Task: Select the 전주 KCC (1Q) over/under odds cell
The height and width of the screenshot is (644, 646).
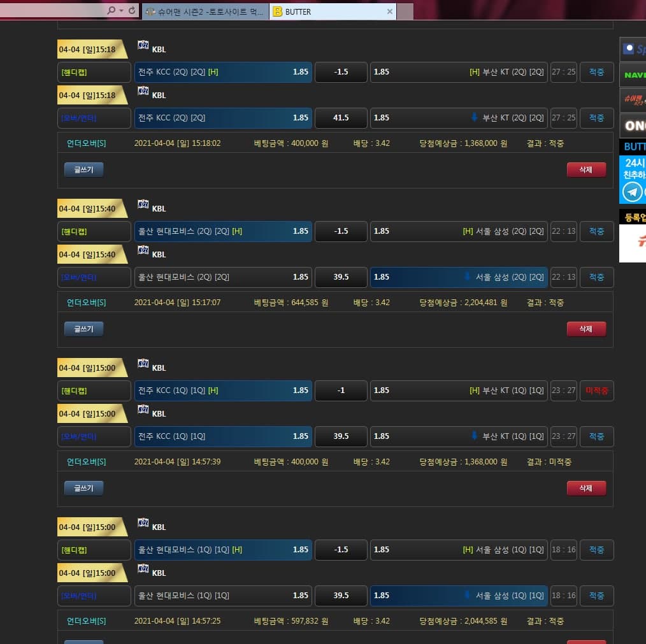Action: coord(223,436)
